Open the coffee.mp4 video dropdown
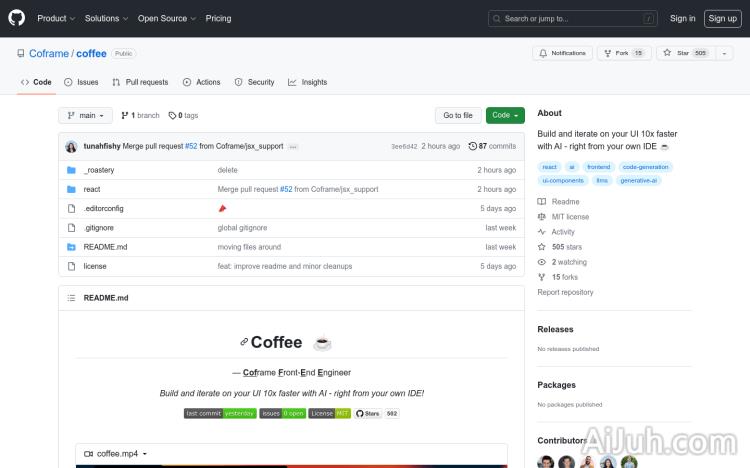The image size is (750, 468). point(122,454)
